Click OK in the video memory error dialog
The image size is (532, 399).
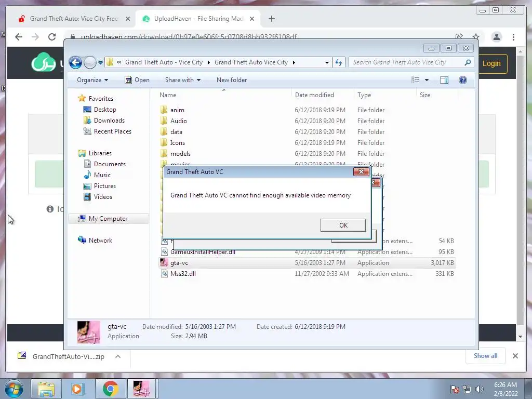point(343,225)
